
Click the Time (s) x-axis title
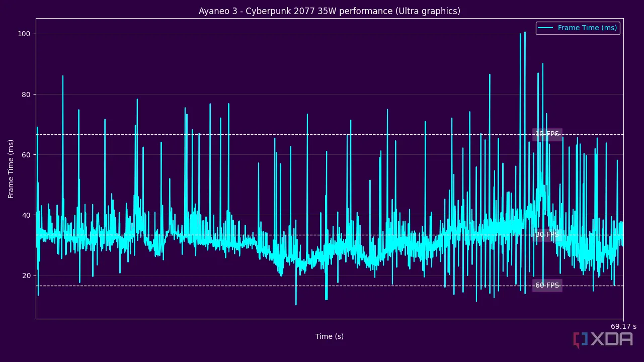coord(330,337)
